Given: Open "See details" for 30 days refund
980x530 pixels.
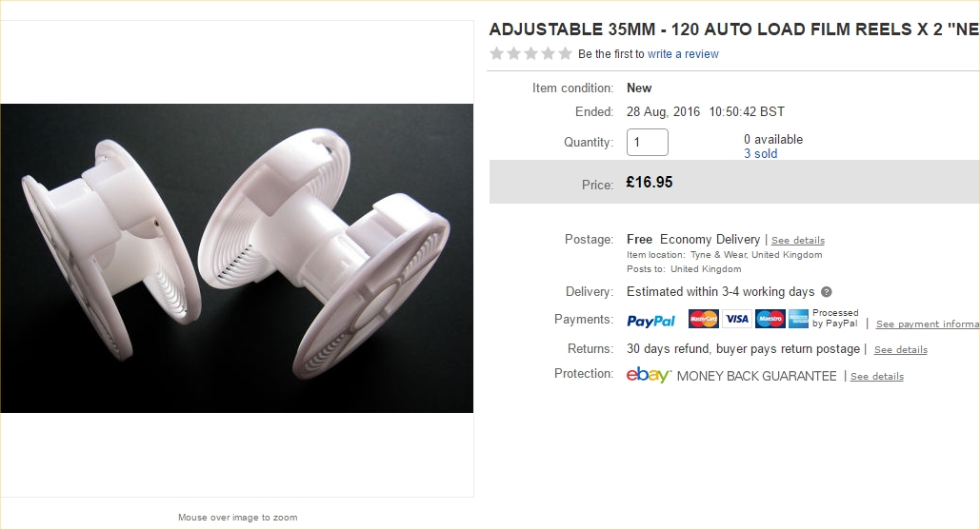Looking at the screenshot, I should [901, 350].
